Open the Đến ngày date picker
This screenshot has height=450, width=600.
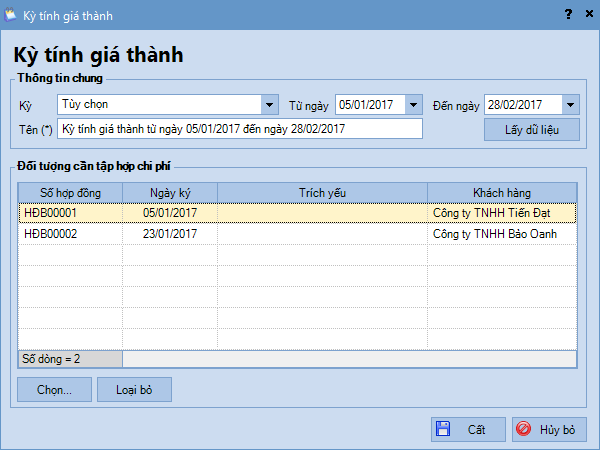coord(570,105)
